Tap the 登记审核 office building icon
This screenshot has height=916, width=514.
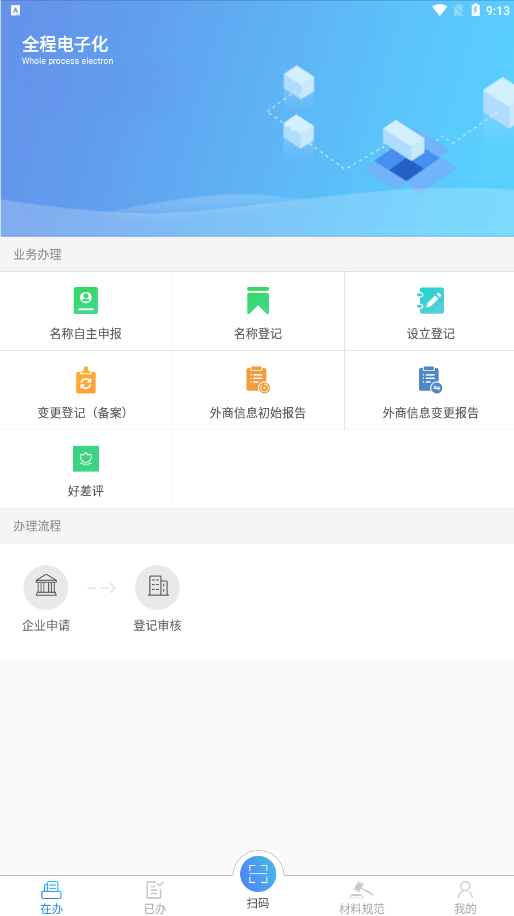(157, 587)
